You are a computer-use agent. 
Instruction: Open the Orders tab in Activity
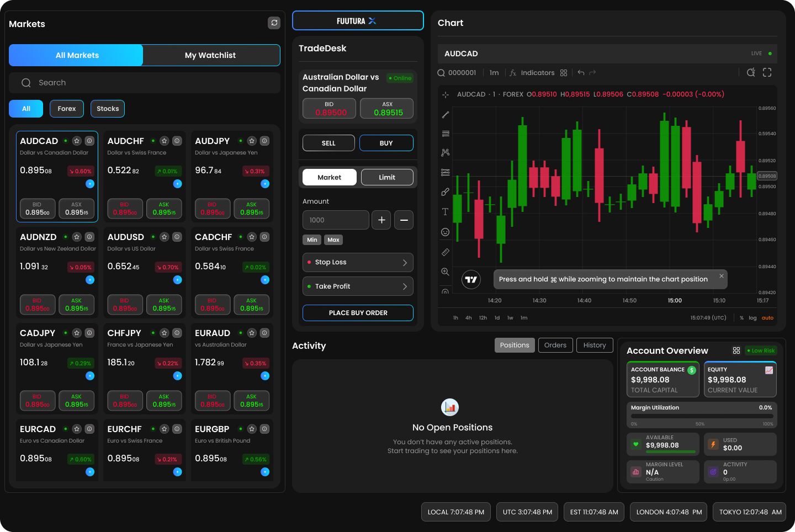(555, 345)
